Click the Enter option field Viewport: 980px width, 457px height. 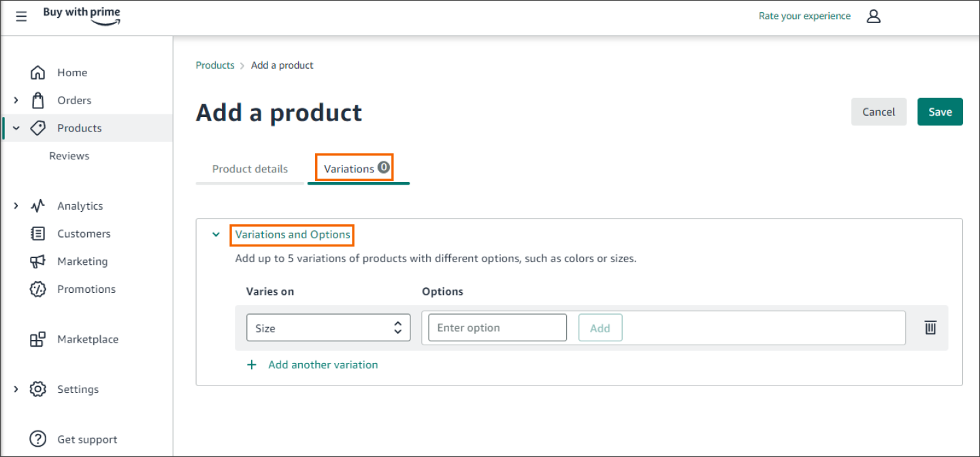point(497,328)
